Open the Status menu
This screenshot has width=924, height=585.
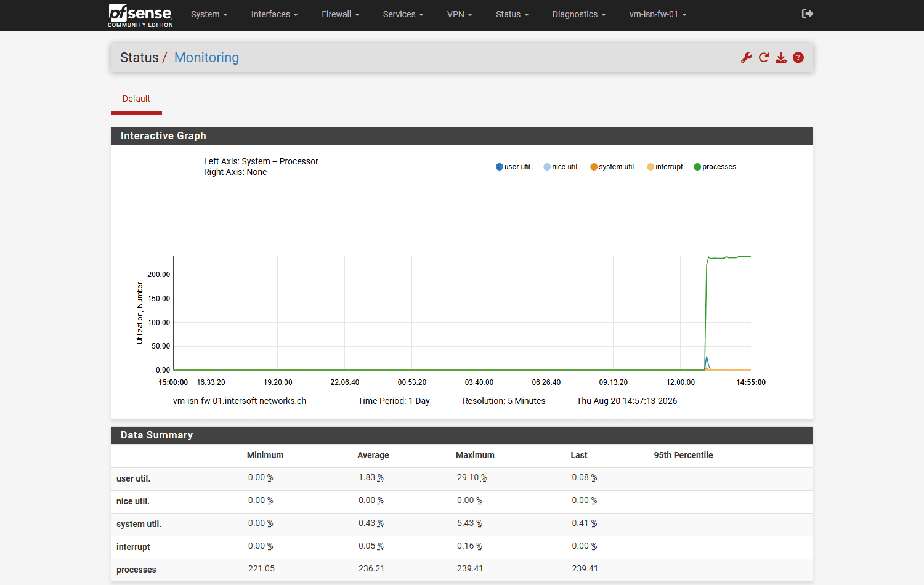tap(513, 14)
